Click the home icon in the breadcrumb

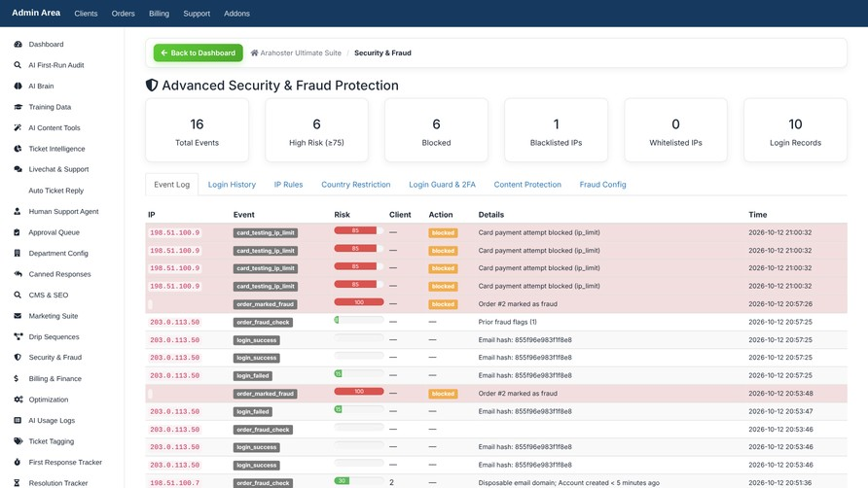click(x=254, y=53)
